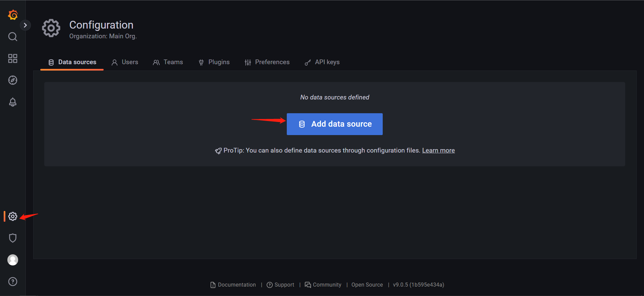Viewport: 644px width, 296px height.
Task: Click the Add data source button
Action: click(335, 124)
